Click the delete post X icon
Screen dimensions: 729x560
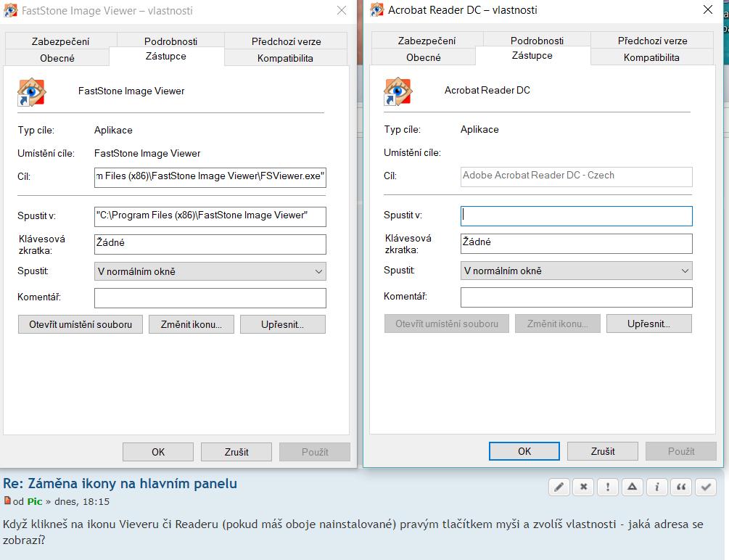pos(583,487)
